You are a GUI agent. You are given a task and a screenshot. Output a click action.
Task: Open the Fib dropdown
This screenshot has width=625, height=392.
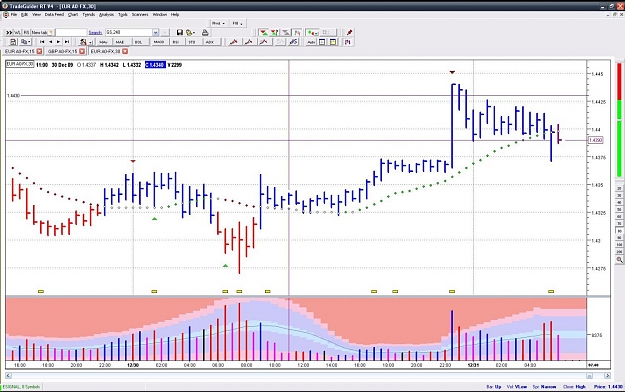click(237, 23)
